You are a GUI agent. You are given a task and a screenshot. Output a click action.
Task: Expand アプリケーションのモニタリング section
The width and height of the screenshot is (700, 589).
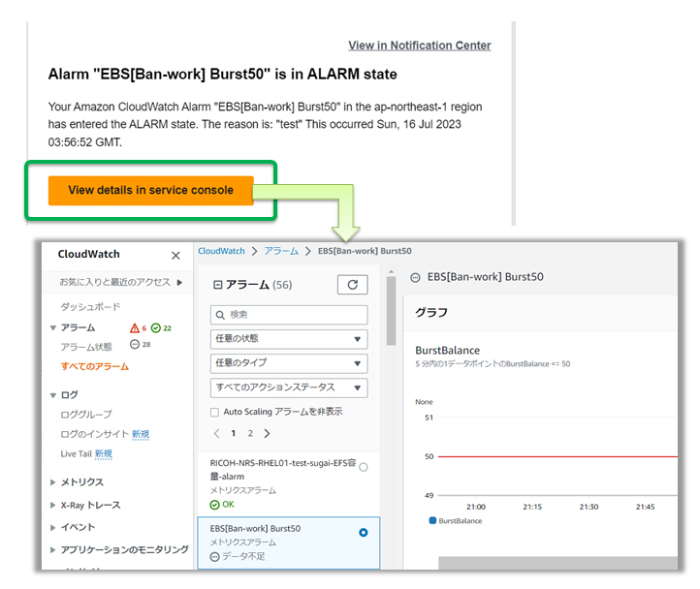click(x=52, y=549)
